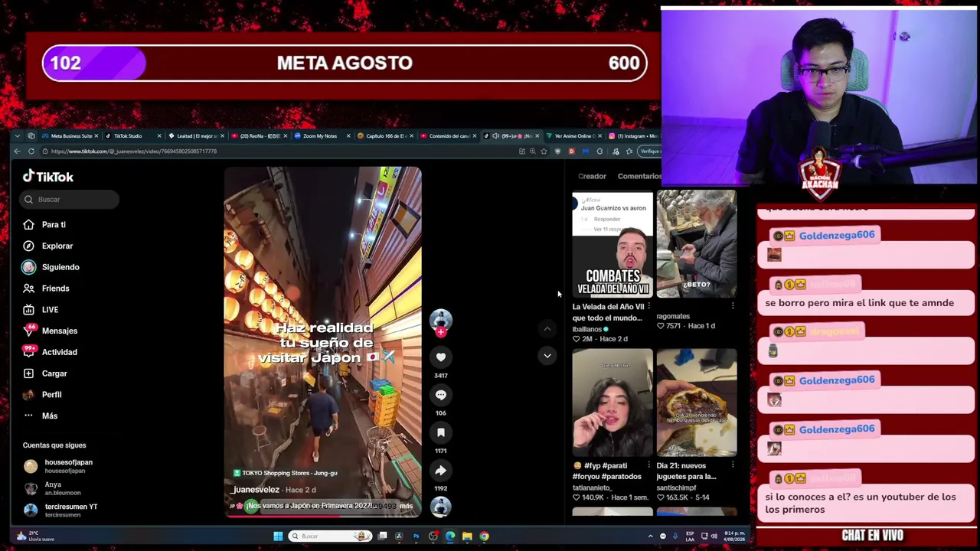Image resolution: width=980 pixels, height=551 pixels.
Task: Click the browser back arrow
Action: tap(17, 152)
